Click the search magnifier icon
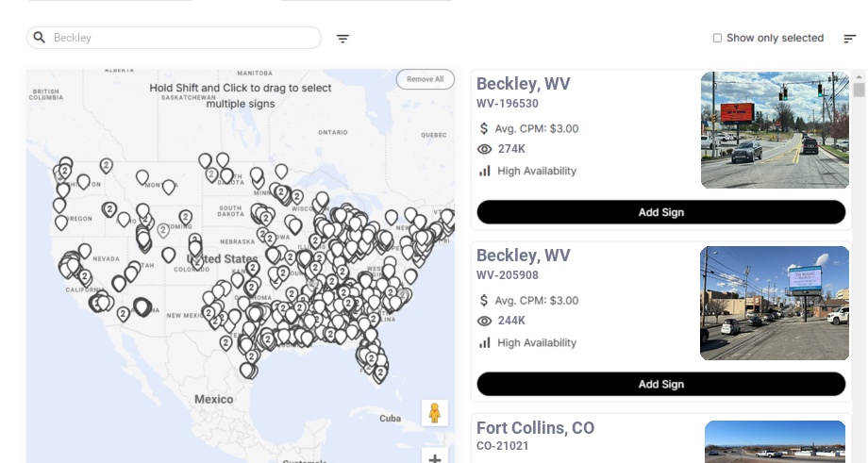This screenshot has width=868, height=463. click(x=40, y=38)
